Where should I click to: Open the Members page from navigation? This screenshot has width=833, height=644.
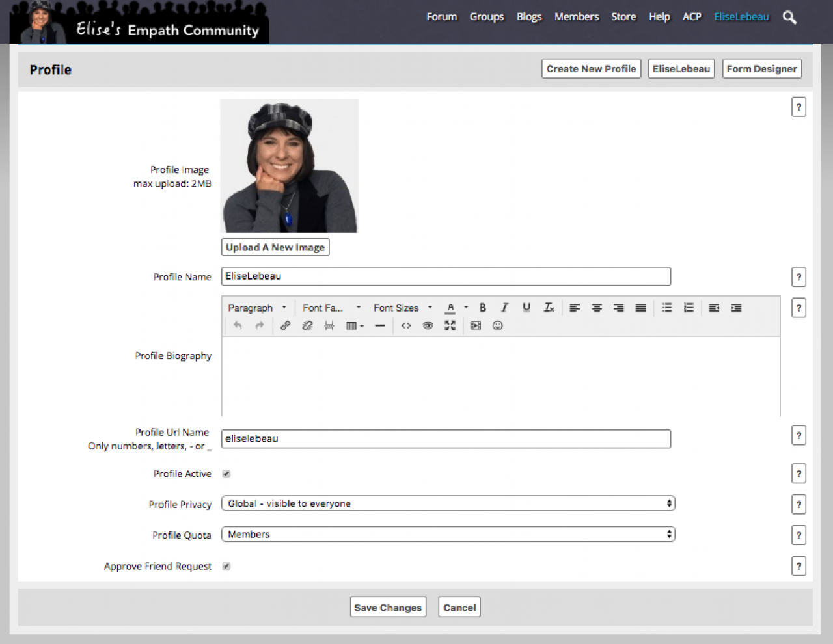[x=577, y=17]
